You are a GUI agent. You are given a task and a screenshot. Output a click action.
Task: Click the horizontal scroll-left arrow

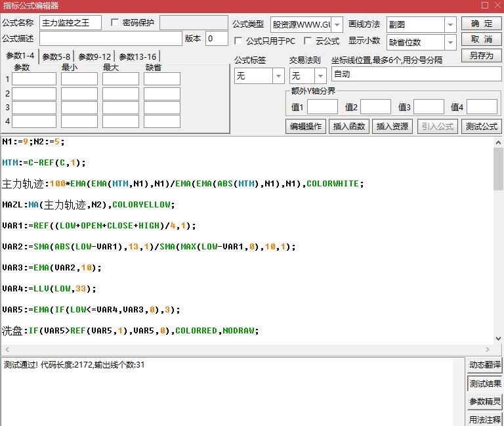click(x=7, y=349)
